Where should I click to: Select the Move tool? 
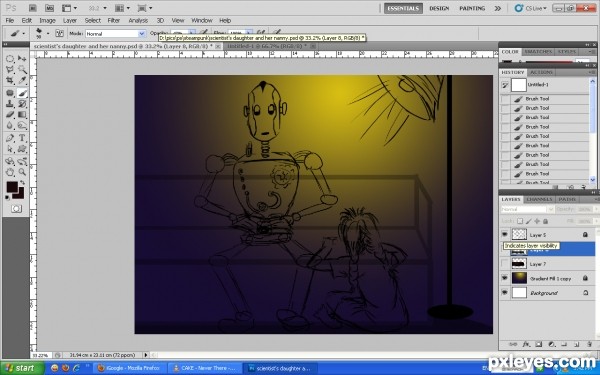click(22, 59)
